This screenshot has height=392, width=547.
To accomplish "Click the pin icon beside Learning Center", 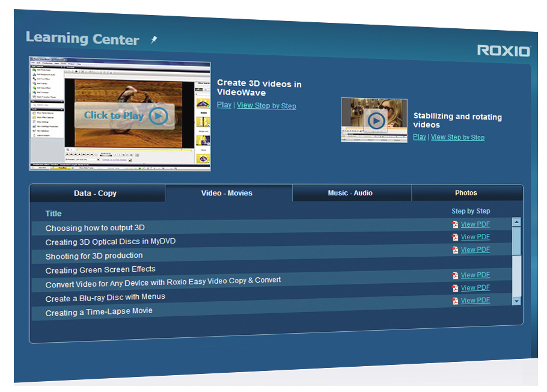I will click(x=154, y=40).
